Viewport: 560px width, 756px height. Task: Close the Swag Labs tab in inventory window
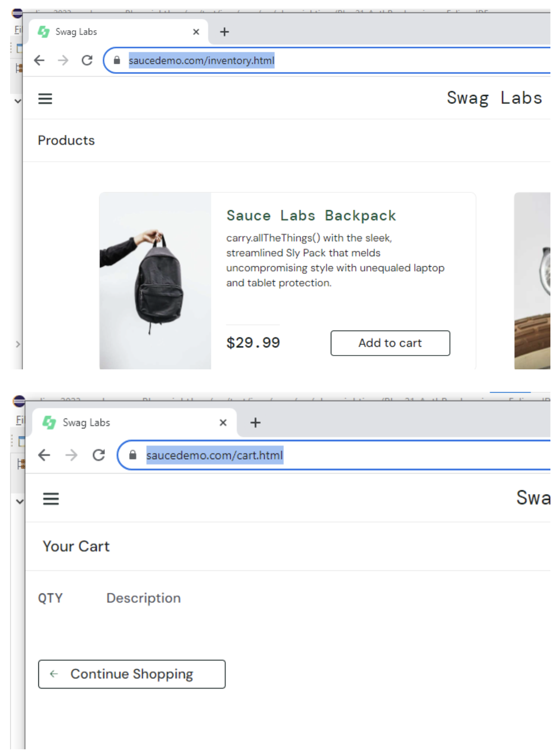(196, 32)
